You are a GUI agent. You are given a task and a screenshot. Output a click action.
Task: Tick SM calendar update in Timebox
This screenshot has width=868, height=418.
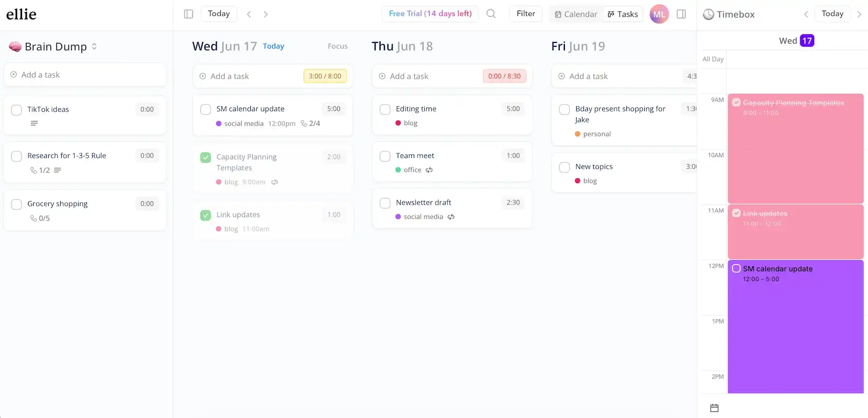click(736, 269)
